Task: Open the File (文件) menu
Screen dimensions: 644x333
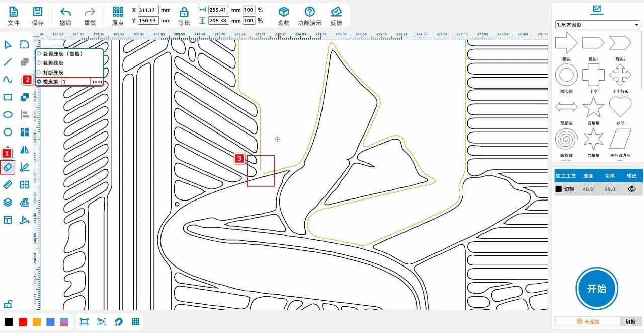Action: tap(14, 12)
